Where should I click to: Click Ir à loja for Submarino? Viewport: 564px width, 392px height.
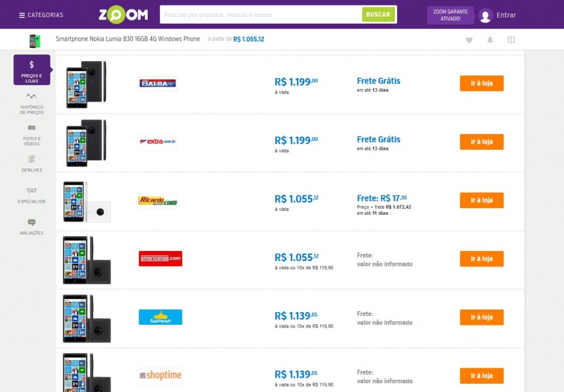click(481, 317)
